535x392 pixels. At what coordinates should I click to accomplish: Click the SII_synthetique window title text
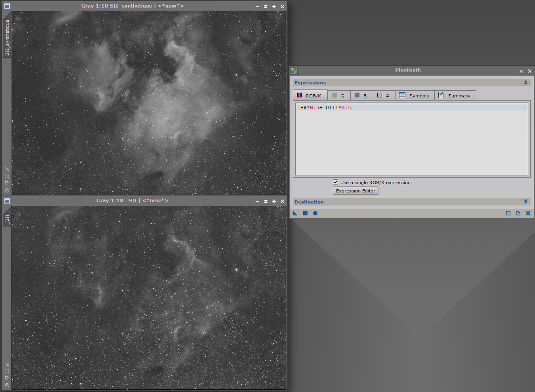point(132,6)
